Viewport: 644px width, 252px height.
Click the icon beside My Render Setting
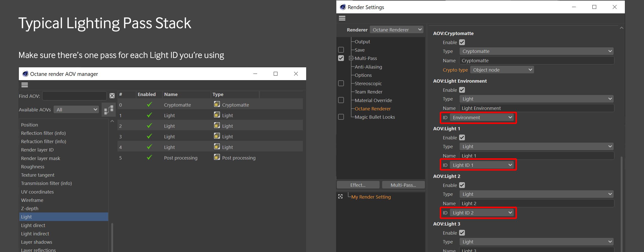[x=341, y=196]
